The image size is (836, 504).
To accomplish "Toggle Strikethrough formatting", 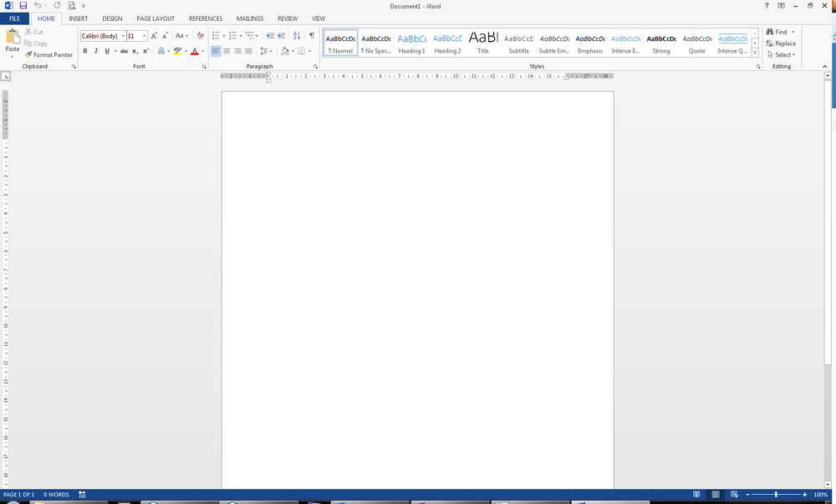I will click(x=124, y=51).
